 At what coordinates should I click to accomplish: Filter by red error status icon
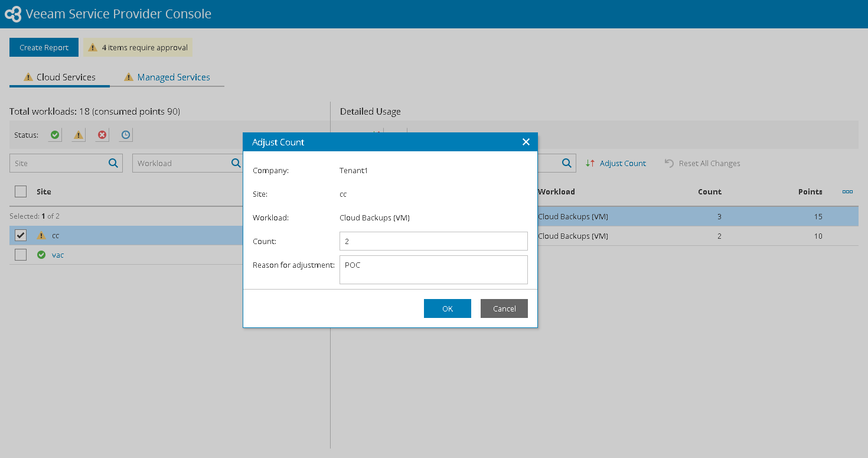click(103, 135)
